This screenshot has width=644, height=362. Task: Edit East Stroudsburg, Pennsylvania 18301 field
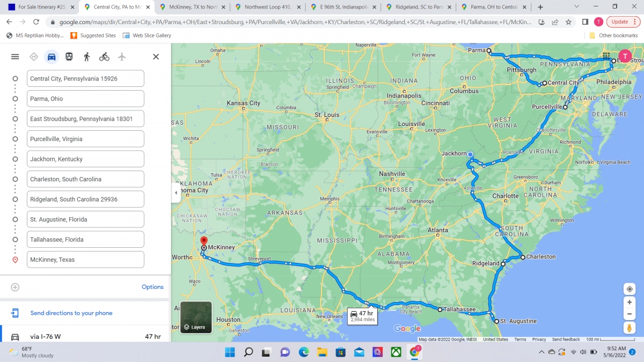[85, 119]
